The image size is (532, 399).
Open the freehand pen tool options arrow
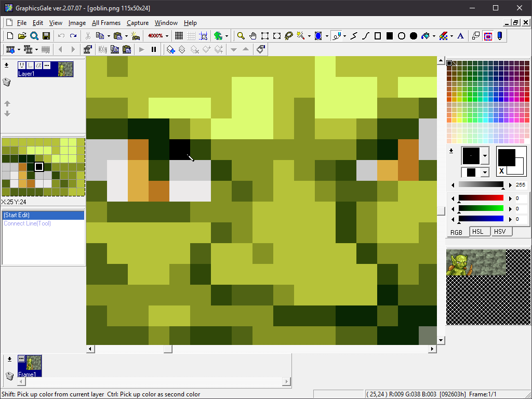point(345,36)
